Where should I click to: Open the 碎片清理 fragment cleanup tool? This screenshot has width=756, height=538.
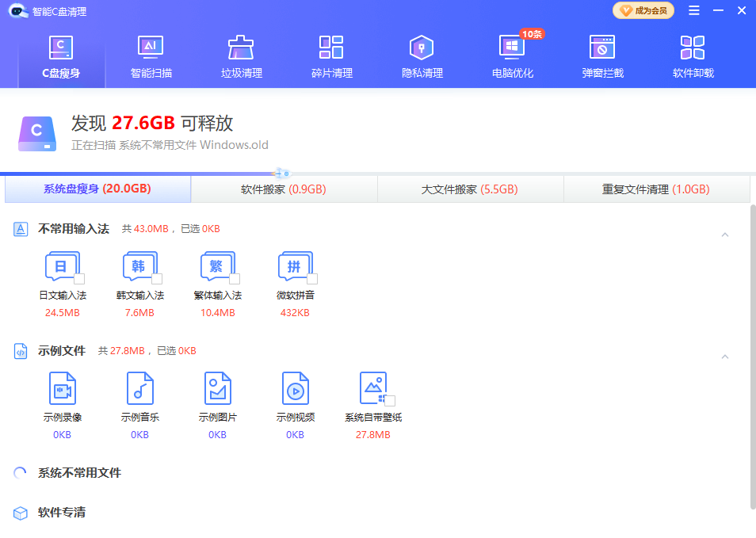[x=331, y=48]
